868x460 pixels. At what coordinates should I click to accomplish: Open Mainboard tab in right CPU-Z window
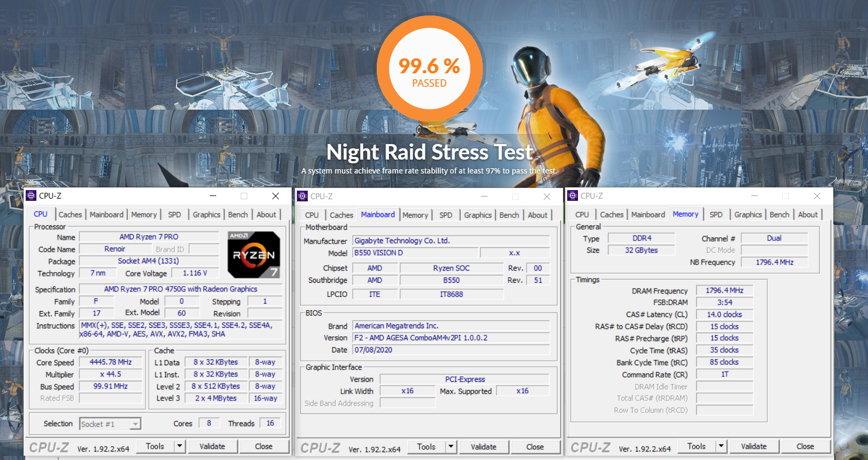[648, 214]
